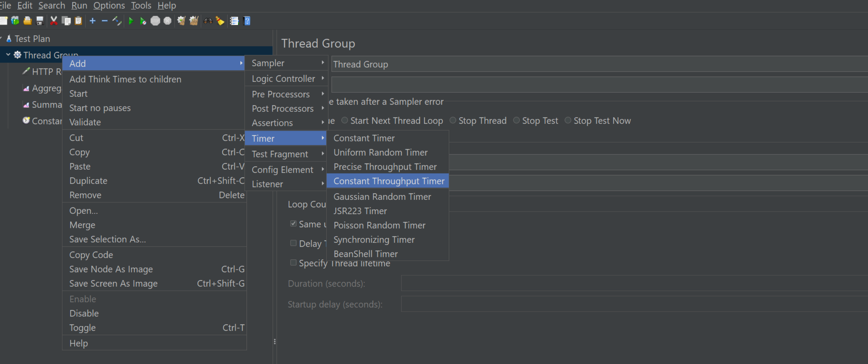This screenshot has height=364, width=868.
Task: Click the blue Help book icon
Action: point(247,21)
